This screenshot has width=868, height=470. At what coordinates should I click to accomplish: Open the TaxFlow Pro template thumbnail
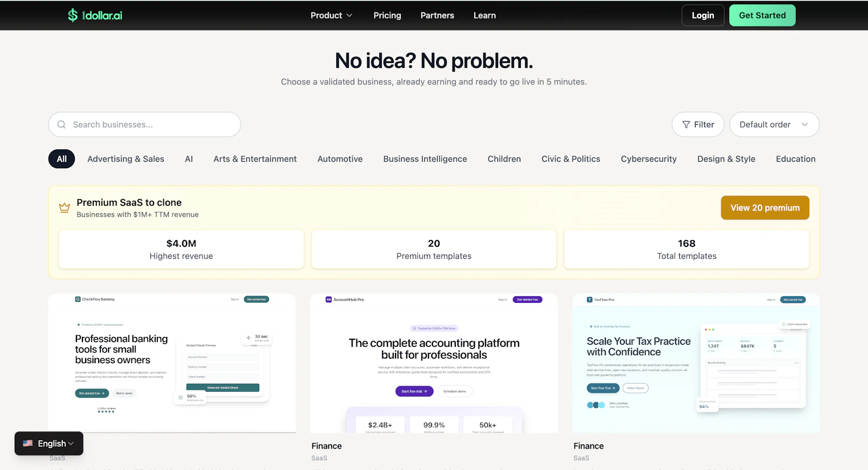(696, 363)
